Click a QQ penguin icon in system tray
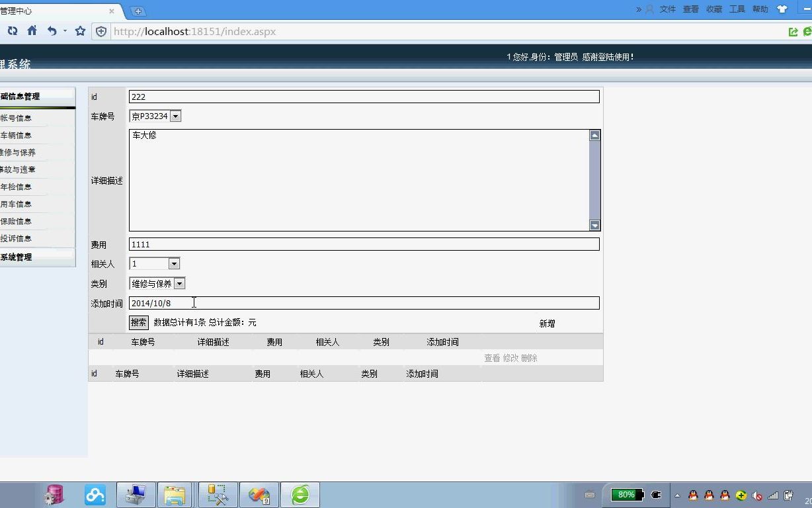Image resolution: width=812 pixels, height=508 pixels. [x=694, y=494]
